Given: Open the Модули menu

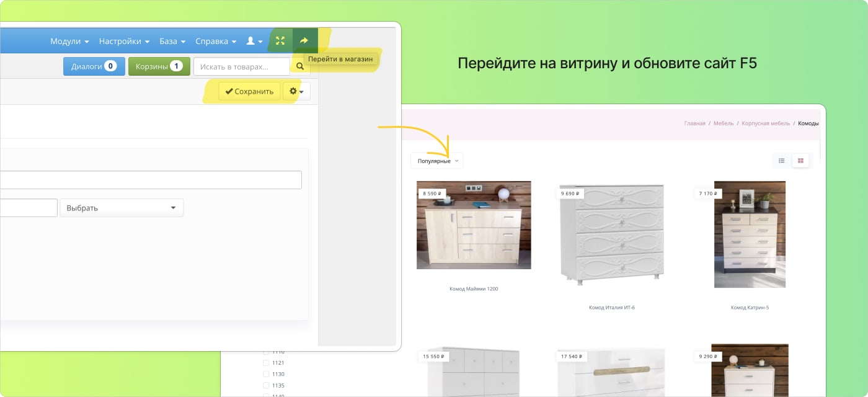Looking at the screenshot, I should click(x=69, y=41).
